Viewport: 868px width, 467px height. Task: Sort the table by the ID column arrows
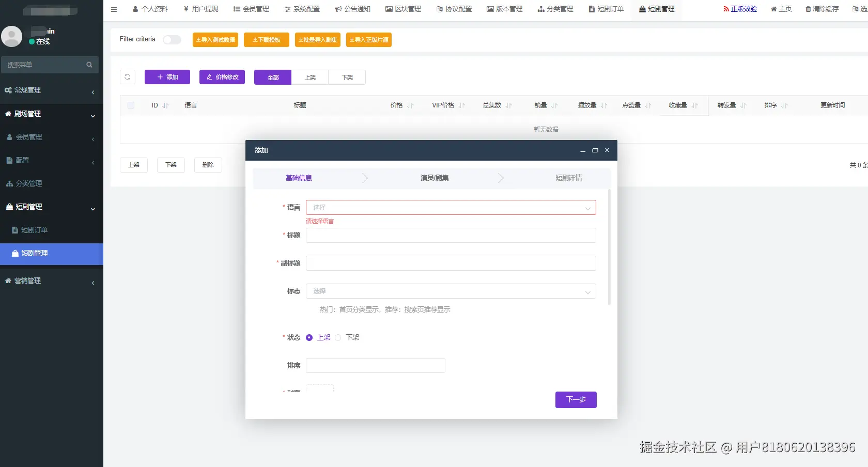[x=165, y=105]
